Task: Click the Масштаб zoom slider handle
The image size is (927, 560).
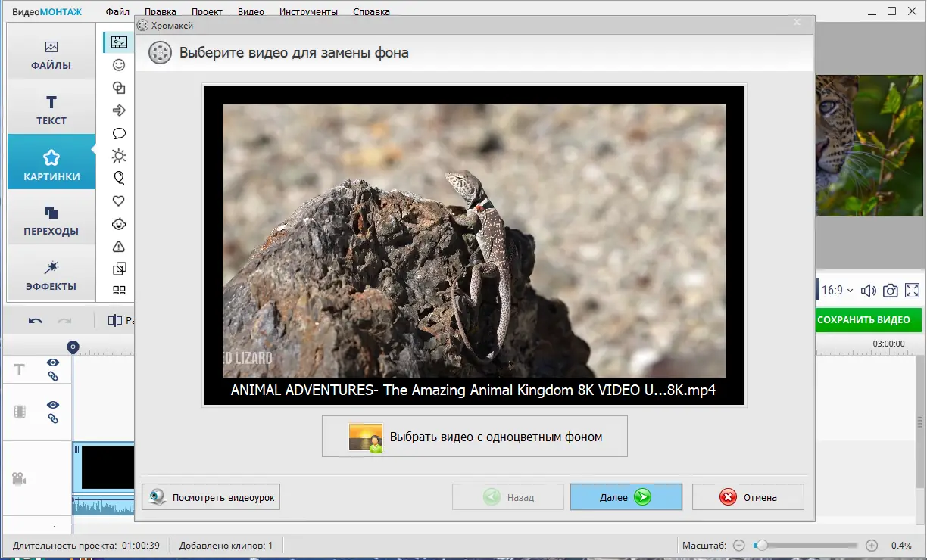Action: coord(762,545)
